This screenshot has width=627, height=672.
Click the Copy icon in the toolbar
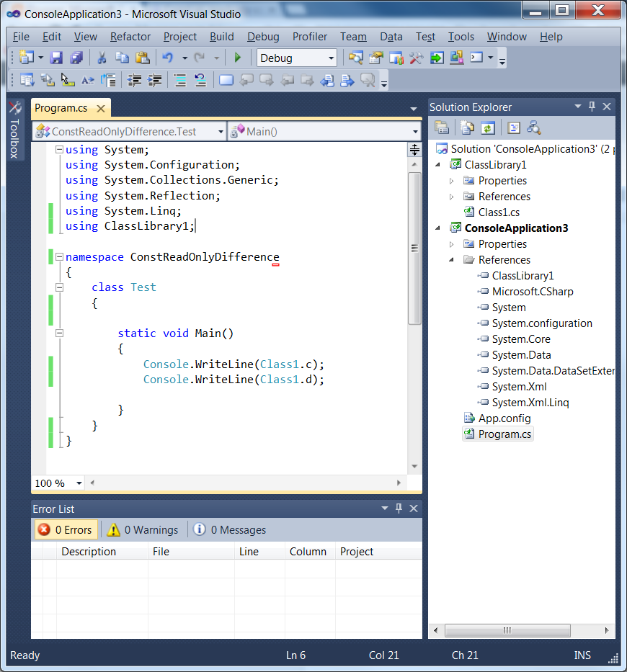(x=123, y=58)
